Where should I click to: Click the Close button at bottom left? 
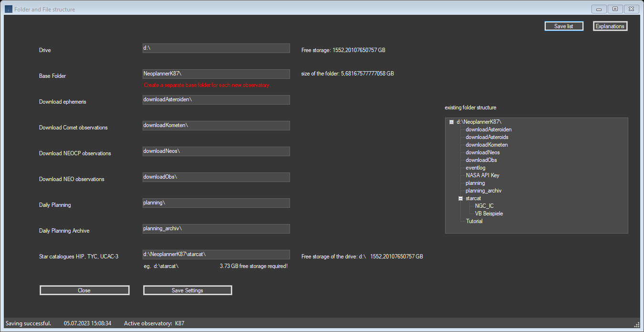tap(84, 290)
